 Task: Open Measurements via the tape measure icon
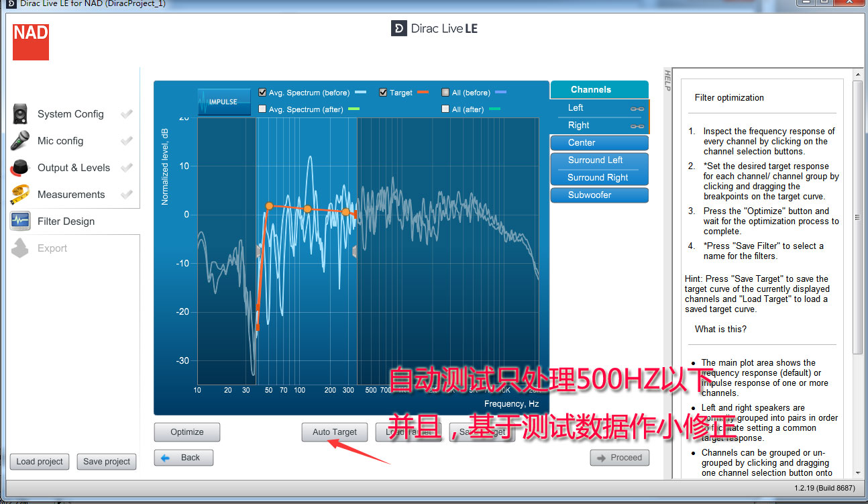click(x=20, y=194)
